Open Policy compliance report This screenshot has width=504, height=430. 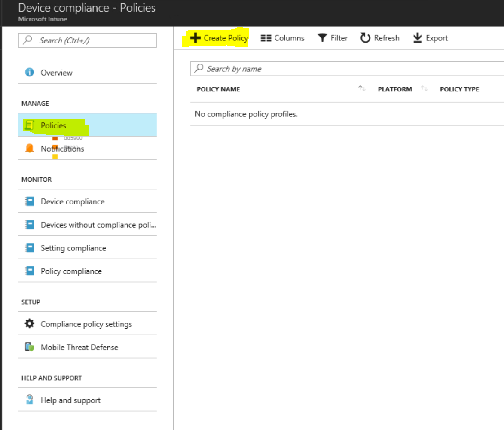tap(87, 271)
